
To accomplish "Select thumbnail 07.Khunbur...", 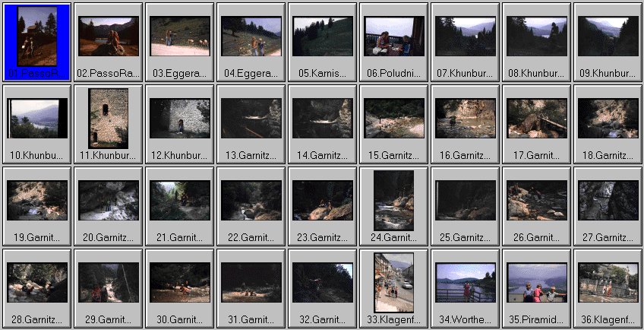I will pos(466,37).
